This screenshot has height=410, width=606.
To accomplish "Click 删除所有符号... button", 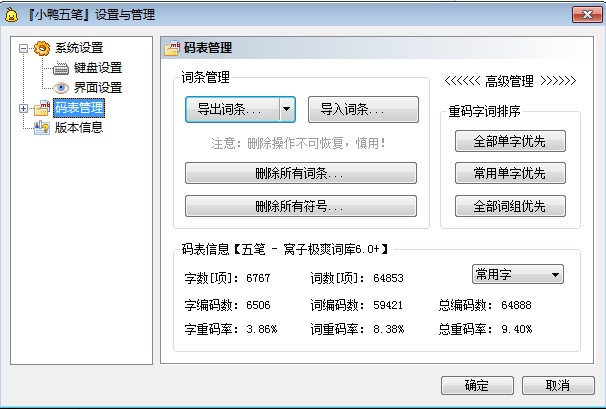I will point(301,206).
